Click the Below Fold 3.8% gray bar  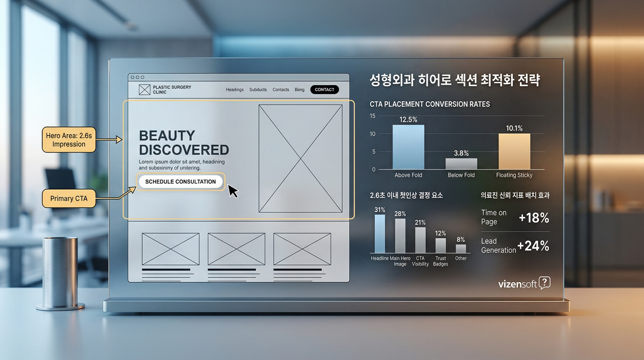(x=461, y=164)
